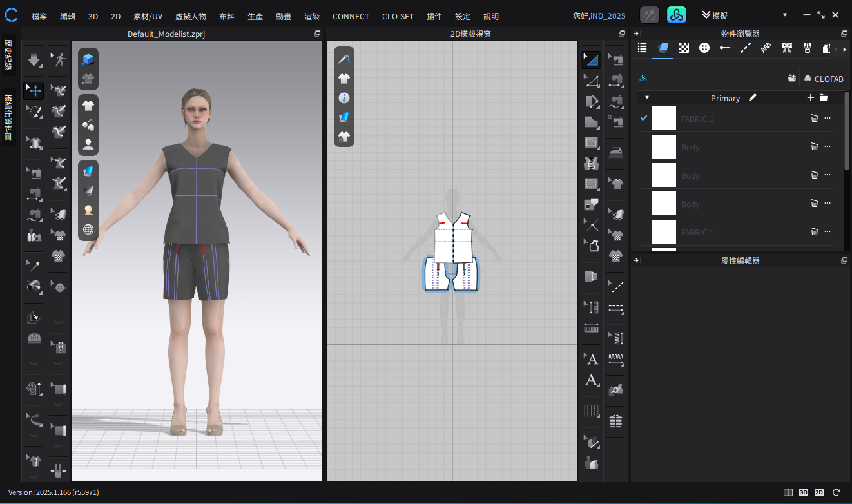Image resolution: width=852 pixels, height=504 pixels.
Task: Add a new fabric with the plus icon
Action: click(x=811, y=97)
